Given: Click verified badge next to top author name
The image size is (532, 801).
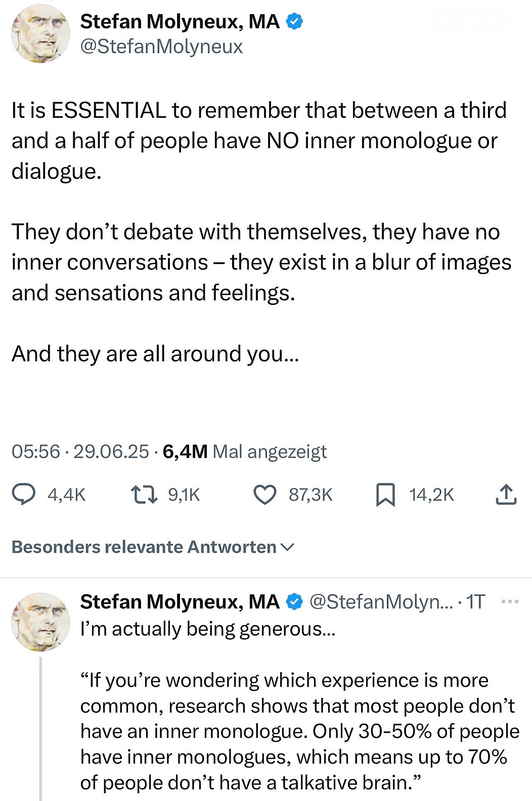Looking at the screenshot, I should pos(295,22).
